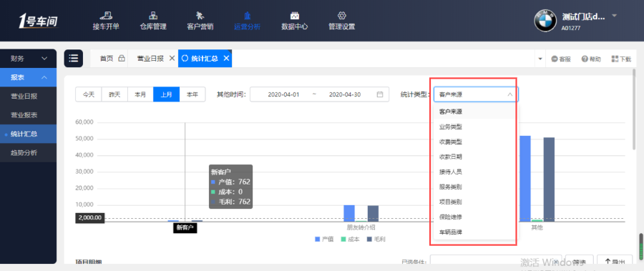The width and height of the screenshot is (644, 271).
Task: Click the 朋友转介绍 产值 bar
Action: coord(349,214)
